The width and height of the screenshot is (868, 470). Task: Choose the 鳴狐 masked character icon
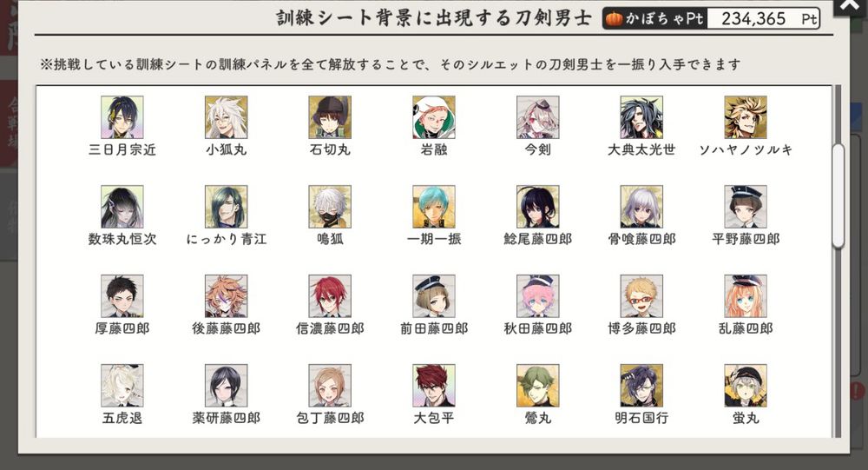(x=330, y=207)
